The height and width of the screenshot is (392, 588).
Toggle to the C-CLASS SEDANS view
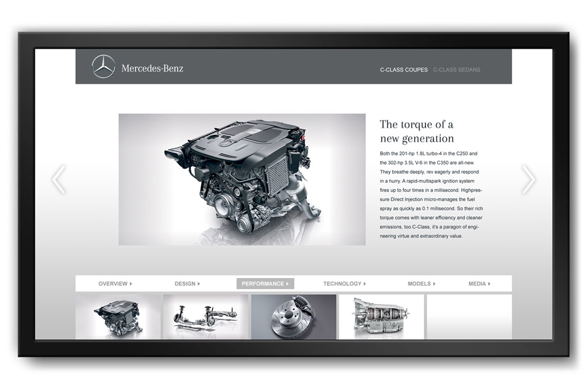457,70
